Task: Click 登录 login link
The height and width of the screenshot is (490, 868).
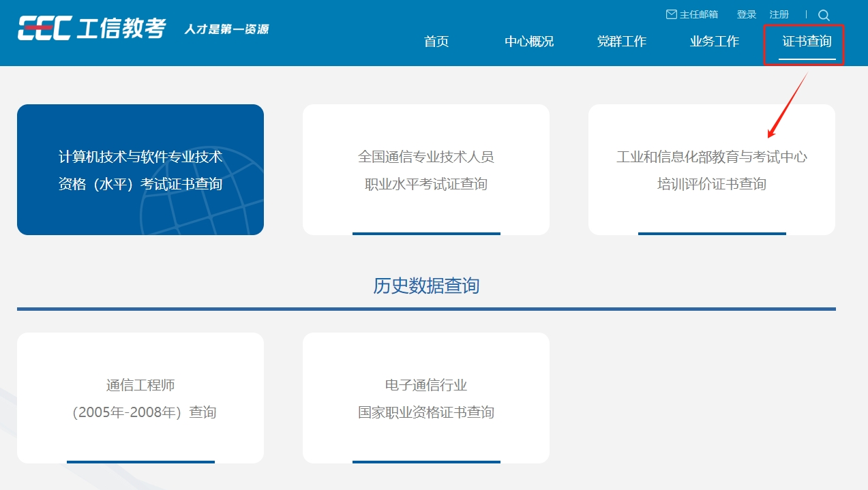Action: pyautogui.click(x=747, y=14)
